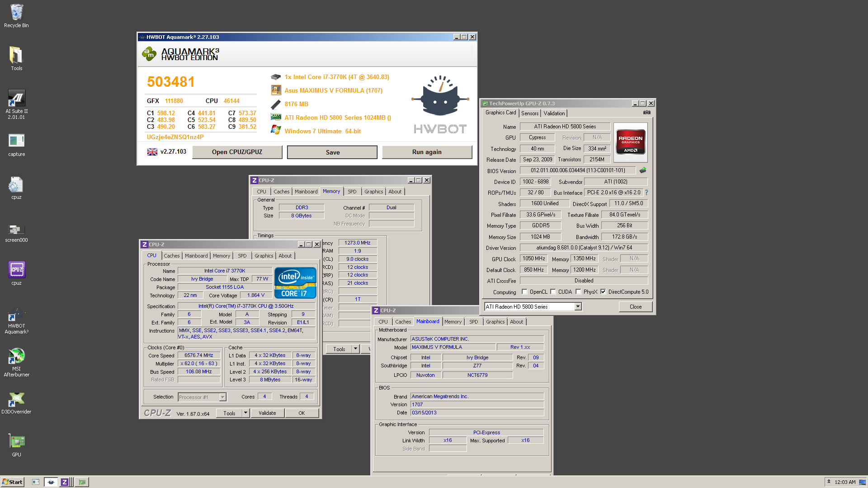
Task: Open the screen000 desktop icon
Action: click(16, 231)
